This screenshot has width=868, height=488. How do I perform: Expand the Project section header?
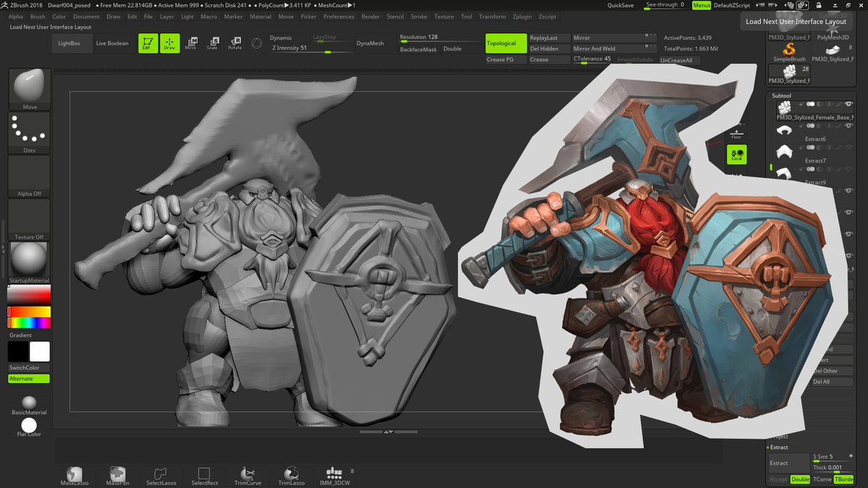click(x=779, y=437)
